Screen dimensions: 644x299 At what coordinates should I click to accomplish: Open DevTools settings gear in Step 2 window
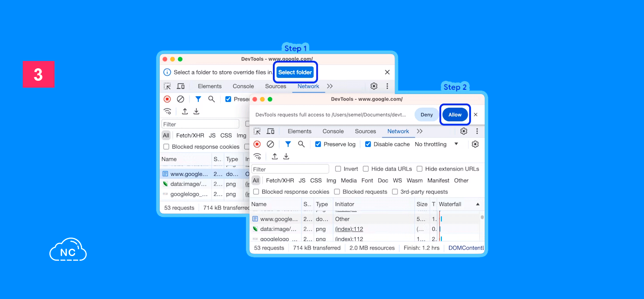pyautogui.click(x=464, y=131)
